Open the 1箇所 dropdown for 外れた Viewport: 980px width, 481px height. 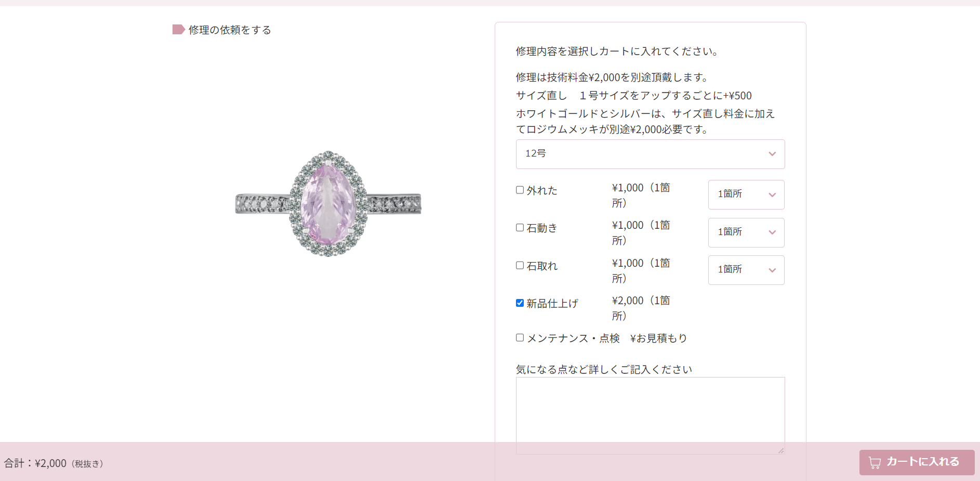click(x=746, y=194)
